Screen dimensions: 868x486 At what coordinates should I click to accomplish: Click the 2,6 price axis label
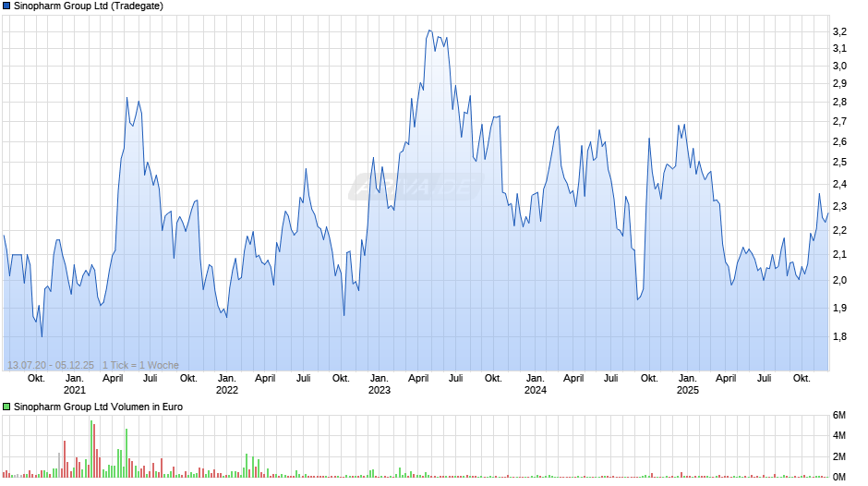(839, 142)
